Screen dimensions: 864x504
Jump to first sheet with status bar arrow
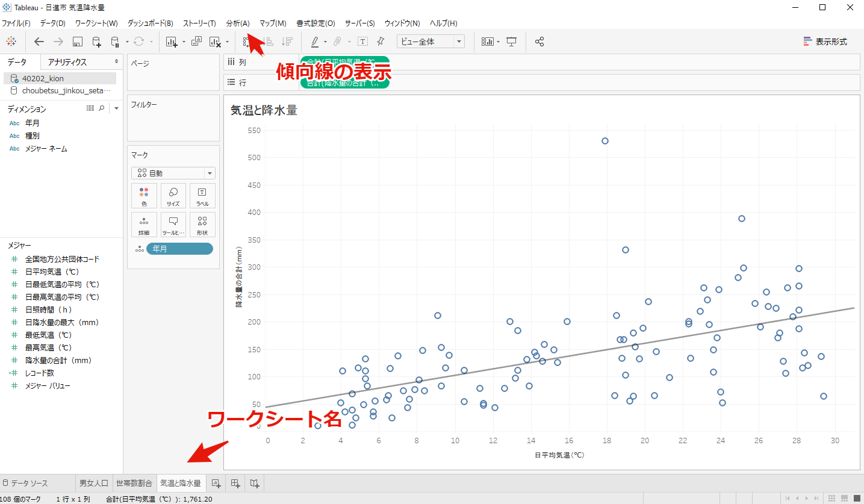tap(788, 498)
